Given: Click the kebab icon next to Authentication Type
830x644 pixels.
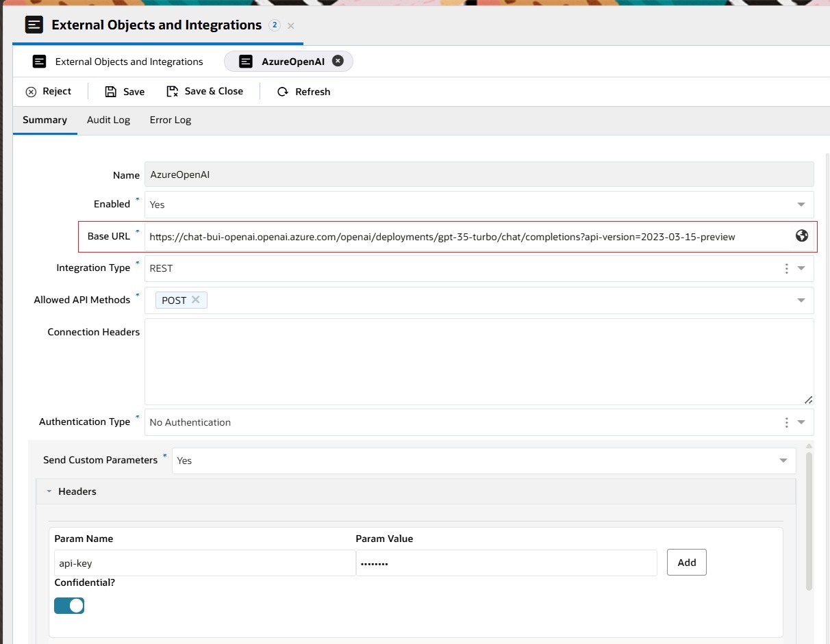Looking at the screenshot, I should tap(786, 422).
